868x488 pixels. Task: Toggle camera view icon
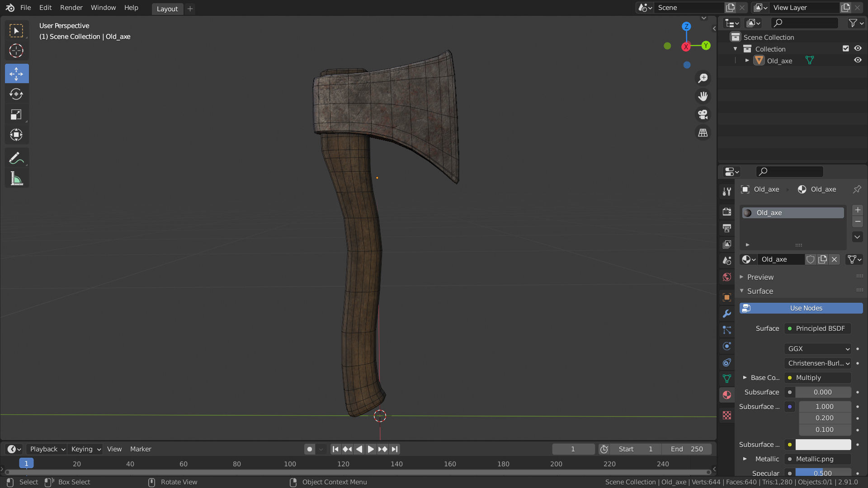click(x=703, y=115)
